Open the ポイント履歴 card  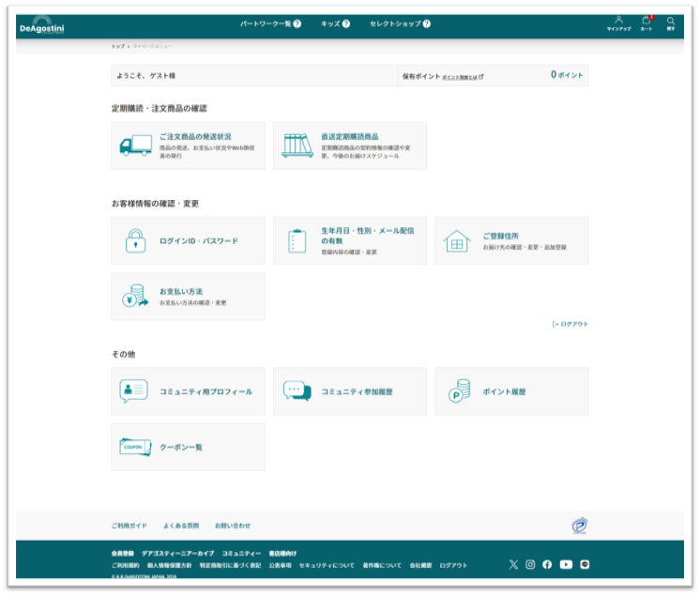pyautogui.click(x=511, y=391)
